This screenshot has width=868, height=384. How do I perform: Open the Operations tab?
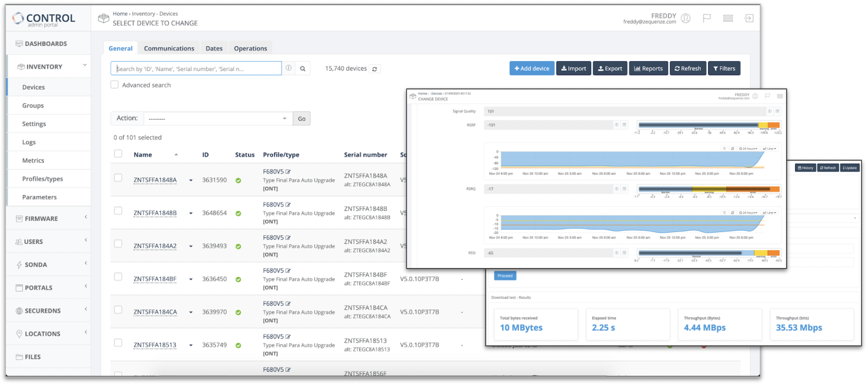tap(250, 48)
